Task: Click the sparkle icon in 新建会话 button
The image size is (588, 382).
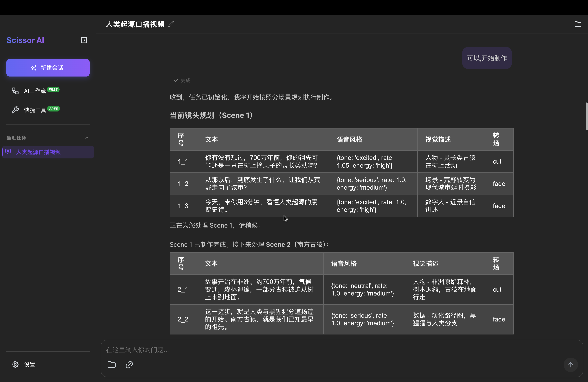Action: coord(34,68)
